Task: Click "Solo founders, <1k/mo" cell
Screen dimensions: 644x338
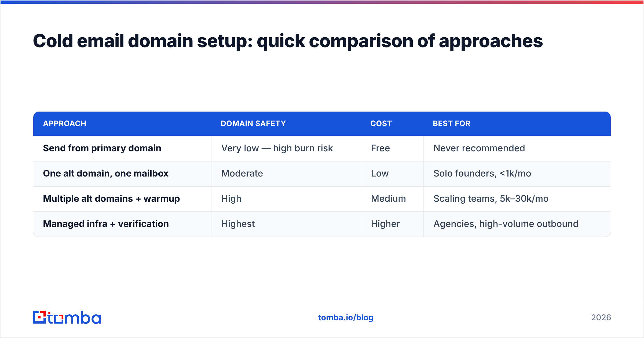Action: (517, 174)
